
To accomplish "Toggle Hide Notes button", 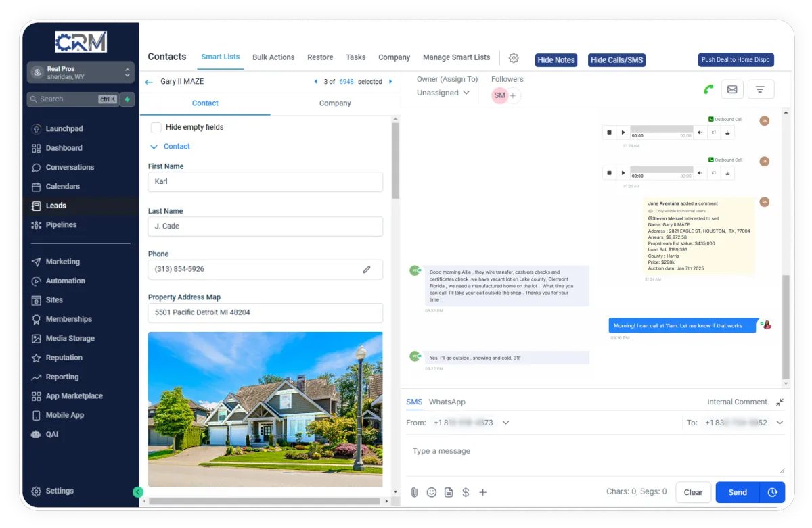I will pyautogui.click(x=556, y=60).
